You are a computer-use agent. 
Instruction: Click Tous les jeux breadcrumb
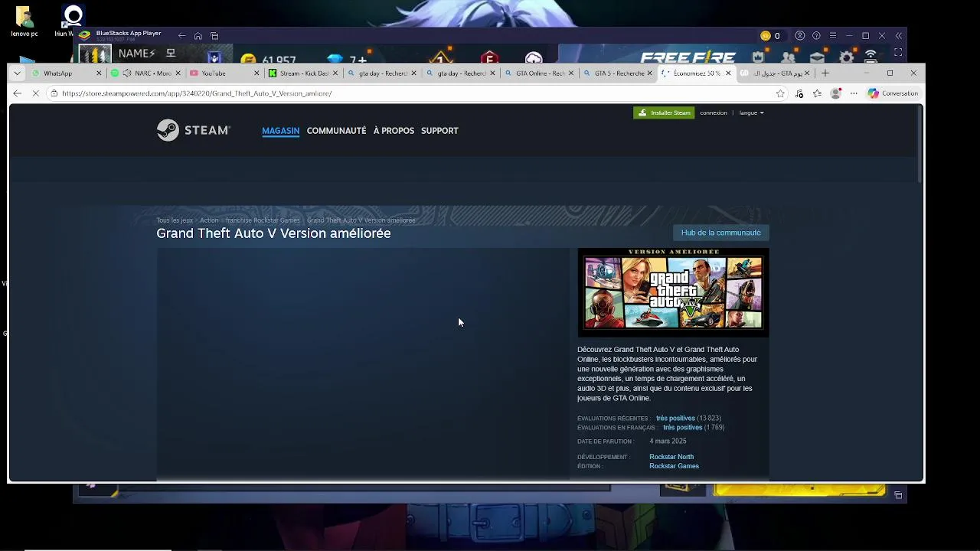click(175, 220)
